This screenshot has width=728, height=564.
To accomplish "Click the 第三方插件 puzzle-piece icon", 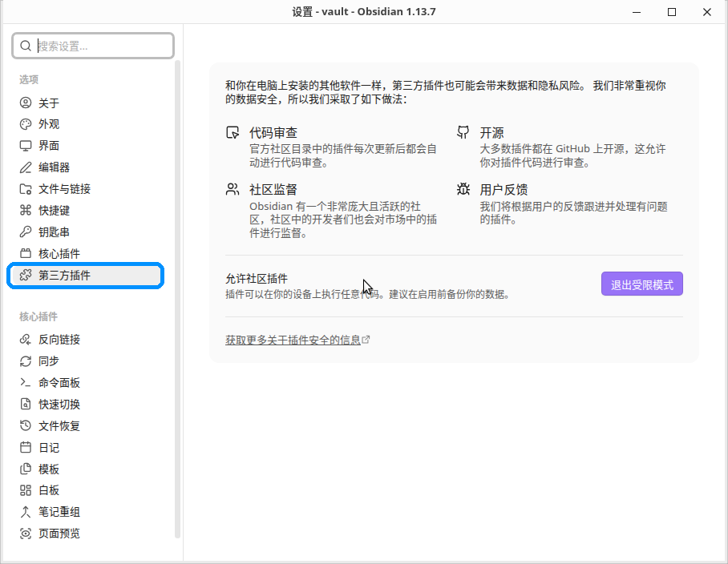I will (x=26, y=276).
